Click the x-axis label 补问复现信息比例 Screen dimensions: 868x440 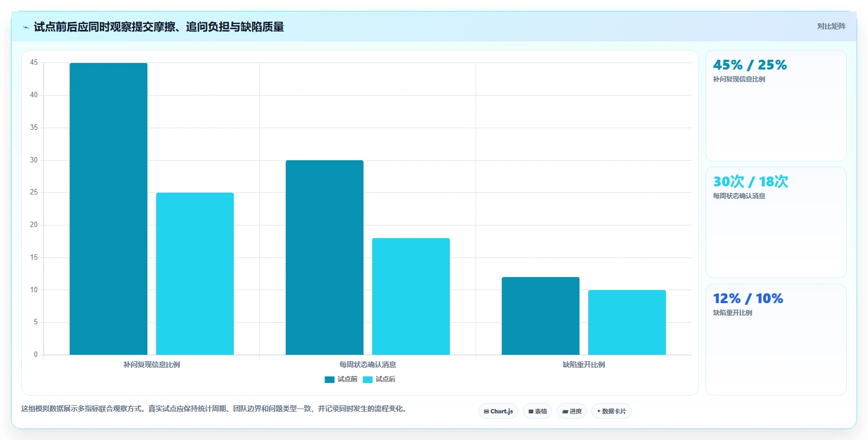152,364
